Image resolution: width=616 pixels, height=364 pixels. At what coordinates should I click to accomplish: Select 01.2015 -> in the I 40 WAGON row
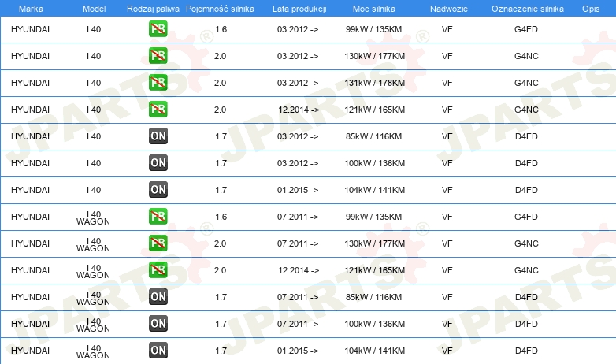(298, 351)
